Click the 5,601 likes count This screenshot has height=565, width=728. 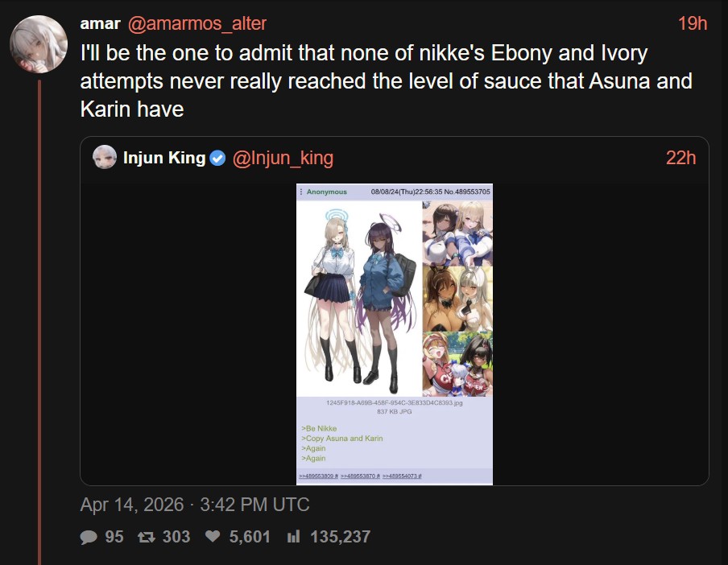point(250,537)
